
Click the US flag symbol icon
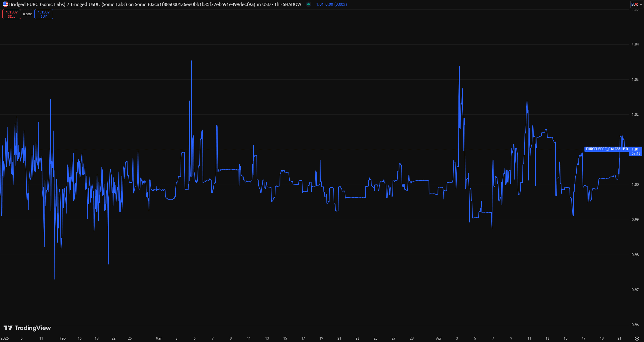tap(5, 4)
